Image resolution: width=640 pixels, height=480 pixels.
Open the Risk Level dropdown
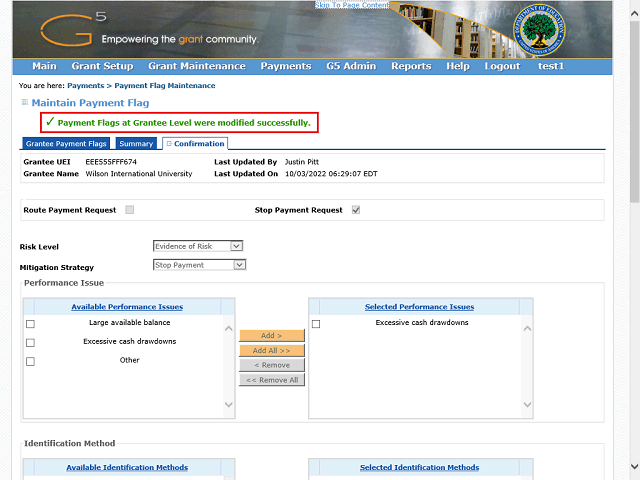(x=198, y=246)
